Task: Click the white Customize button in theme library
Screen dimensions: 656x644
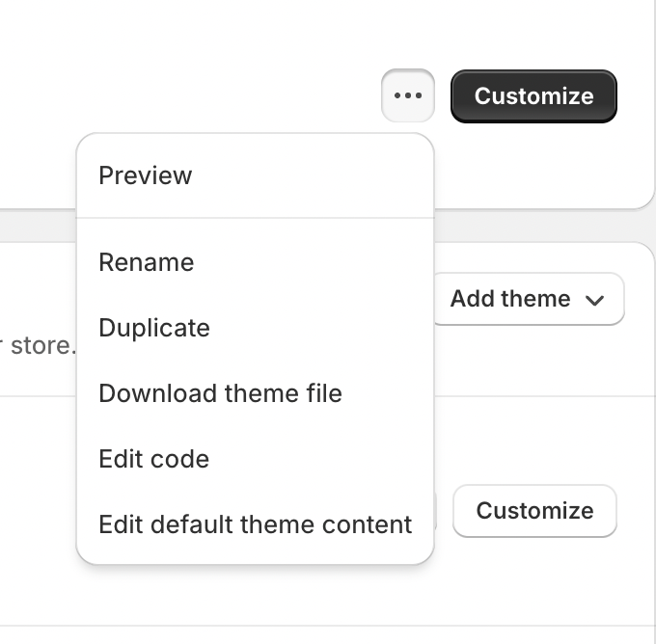Action: click(534, 511)
